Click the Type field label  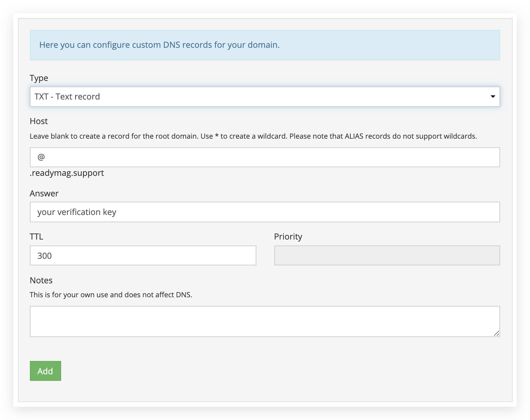39,78
